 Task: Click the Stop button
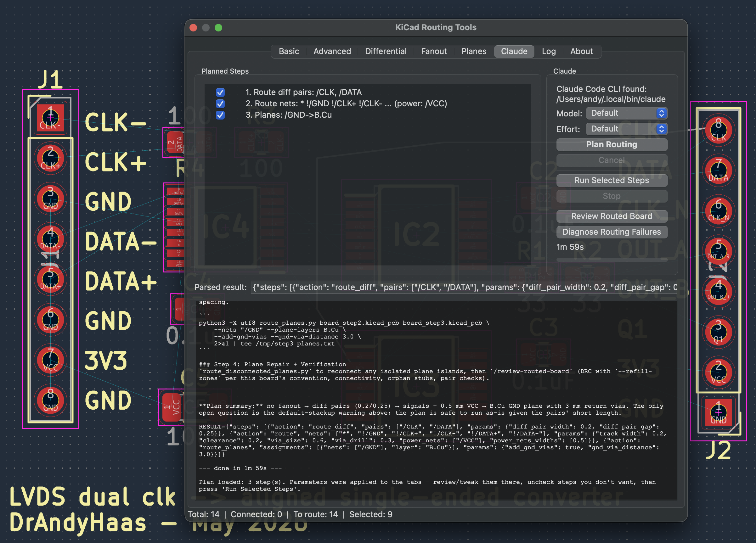point(612,196)
